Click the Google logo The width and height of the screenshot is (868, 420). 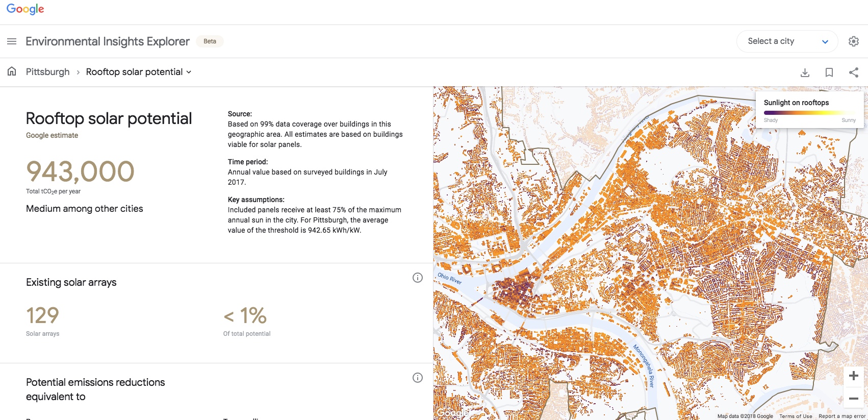point(25,9)
